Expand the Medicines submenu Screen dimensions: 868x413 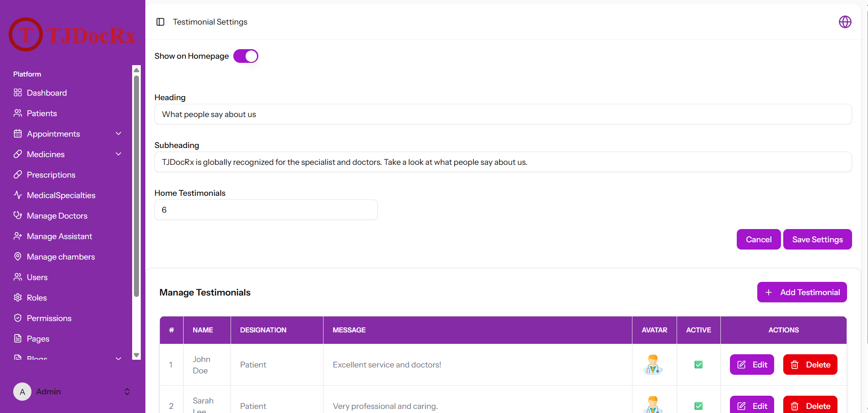pos(68,154)
